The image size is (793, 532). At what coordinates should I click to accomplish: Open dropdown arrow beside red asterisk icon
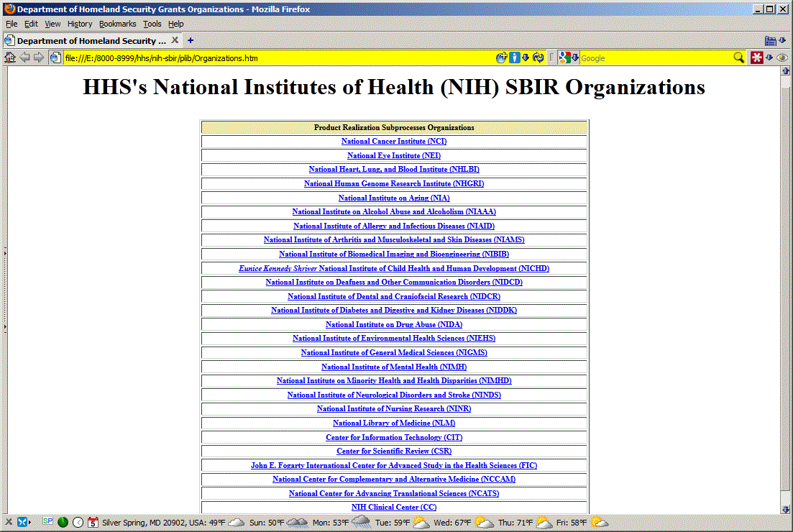(x=769, y=58)
